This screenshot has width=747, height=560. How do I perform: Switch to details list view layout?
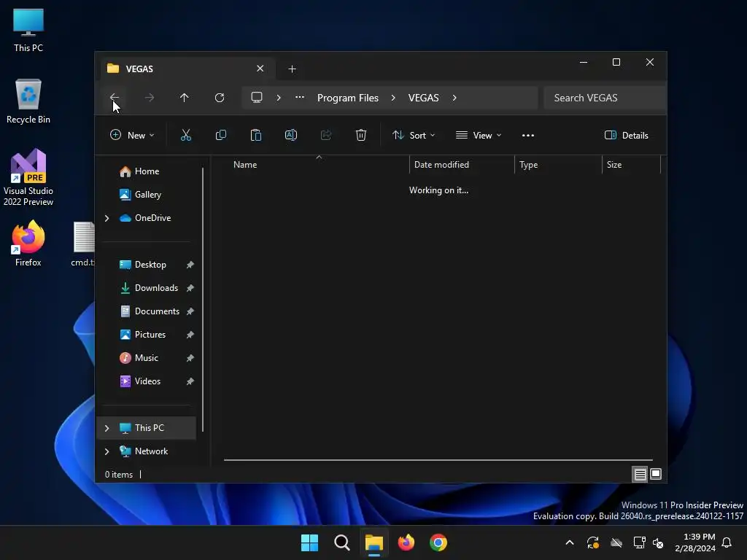[x=640, y=474]
